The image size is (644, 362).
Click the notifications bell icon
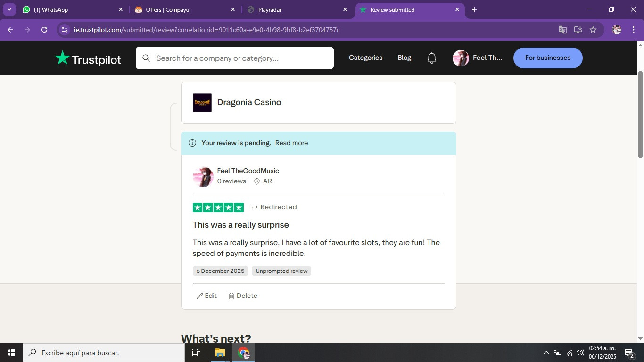pyautogui.click(x=432, y=58)
